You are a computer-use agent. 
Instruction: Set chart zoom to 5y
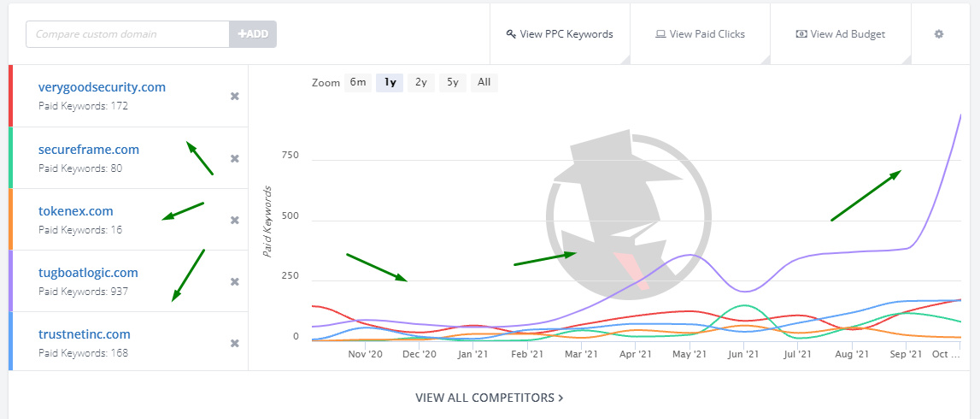pyautogui.click(x=453, y=83)
